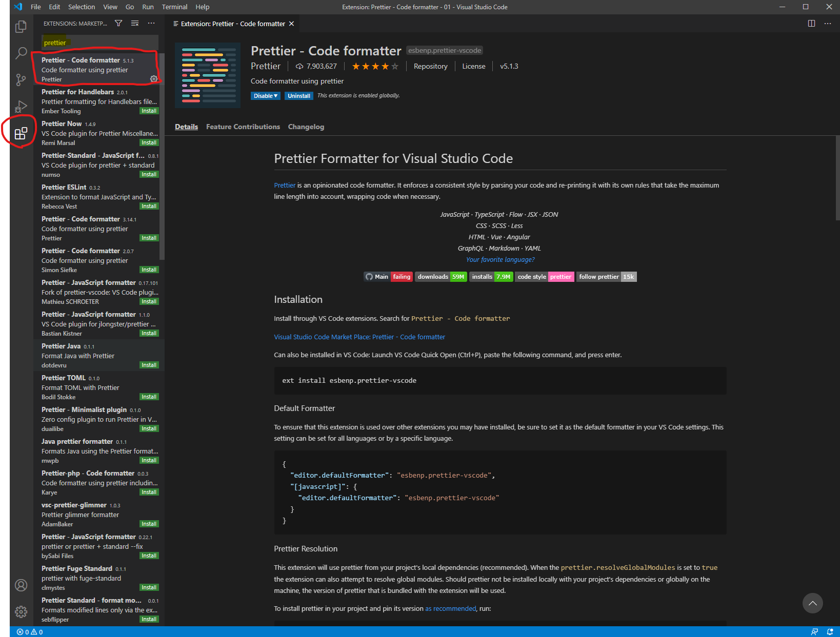Open the Help menu
Viewport: 840px width, 637px height.
click(x=203, y=7)
